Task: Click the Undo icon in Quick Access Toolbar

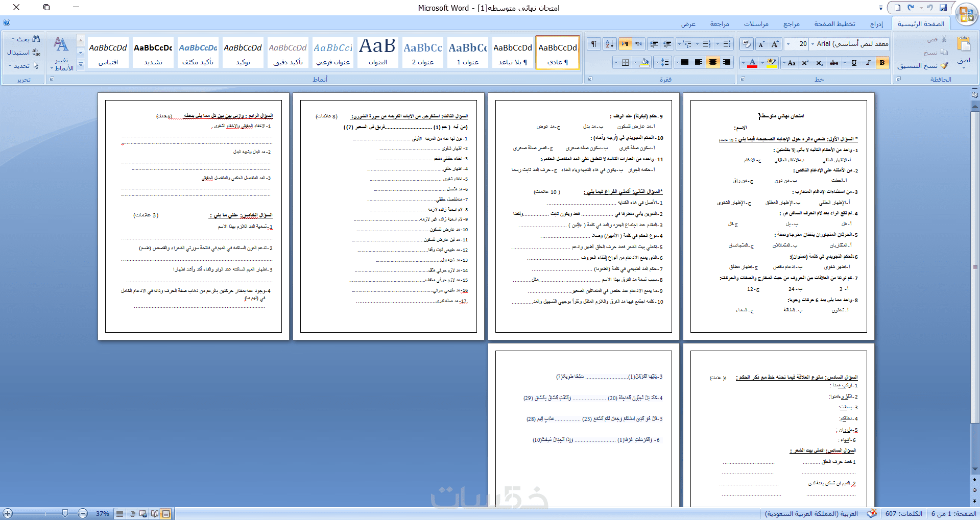Action: point(929,8)
